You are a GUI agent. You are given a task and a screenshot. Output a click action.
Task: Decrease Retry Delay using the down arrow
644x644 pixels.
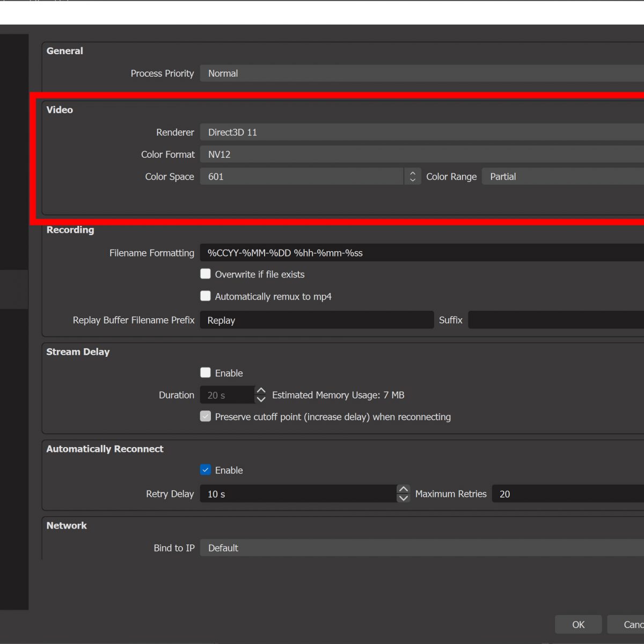tap(403, 499)
